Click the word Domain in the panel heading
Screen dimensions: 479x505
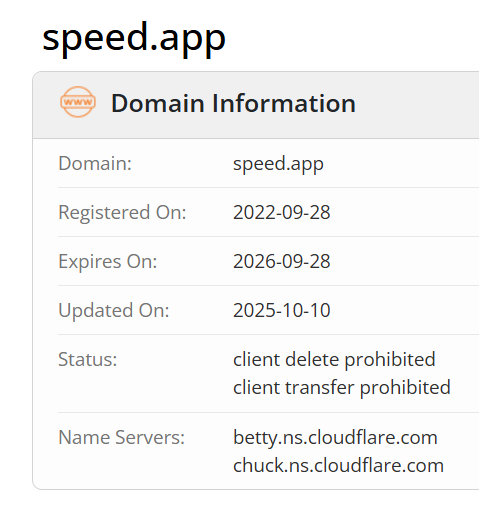158,103
